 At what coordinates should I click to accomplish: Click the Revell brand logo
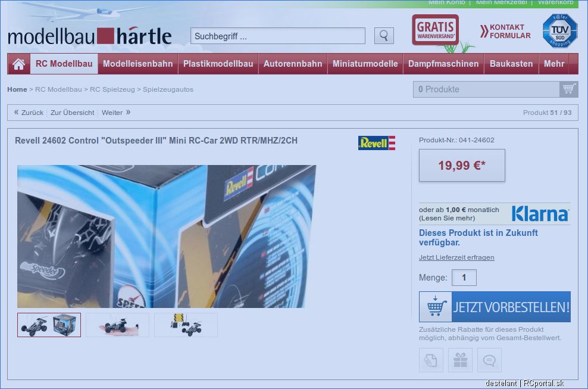click(377, 143)
